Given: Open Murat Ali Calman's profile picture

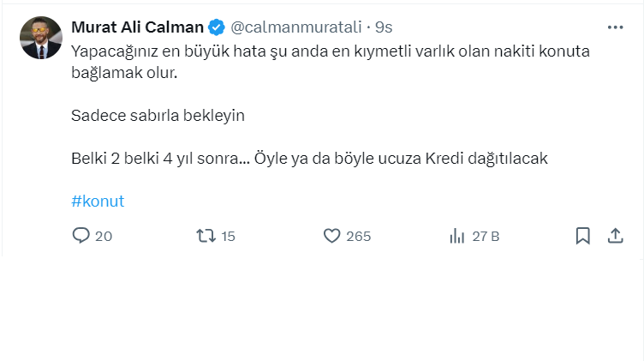Looking at the screenshot, I should click(x=40, y=38).
